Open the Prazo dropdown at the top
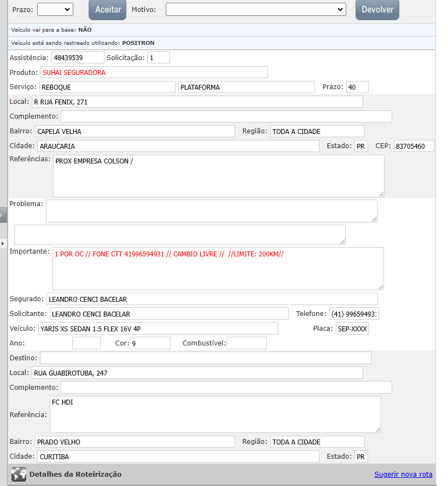Viewport: 448px width, 486px height. [x=55, y=9]
